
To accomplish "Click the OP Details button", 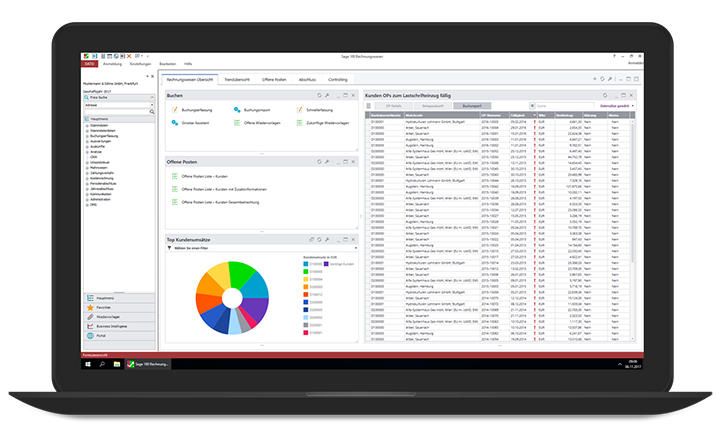I will (x=394, y=106).
